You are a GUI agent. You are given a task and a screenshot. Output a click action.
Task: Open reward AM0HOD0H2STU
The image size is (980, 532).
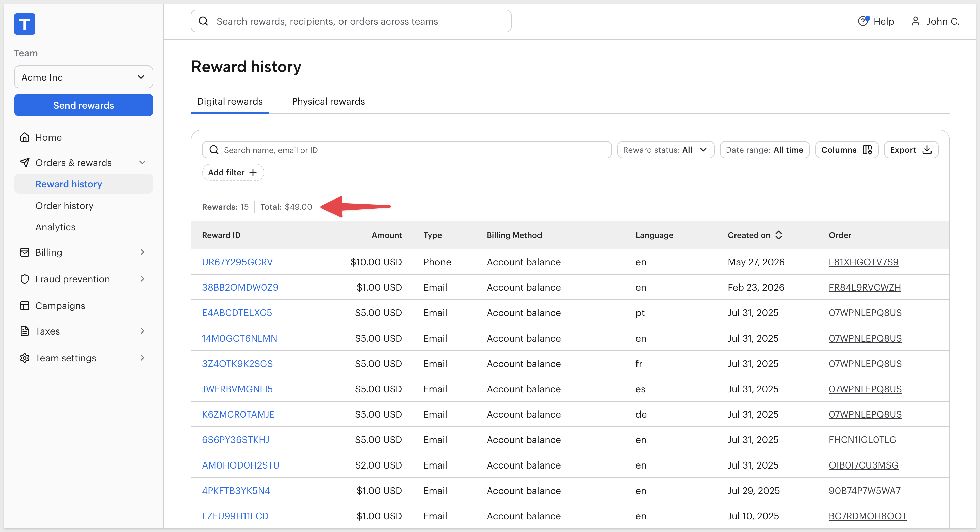240,465
